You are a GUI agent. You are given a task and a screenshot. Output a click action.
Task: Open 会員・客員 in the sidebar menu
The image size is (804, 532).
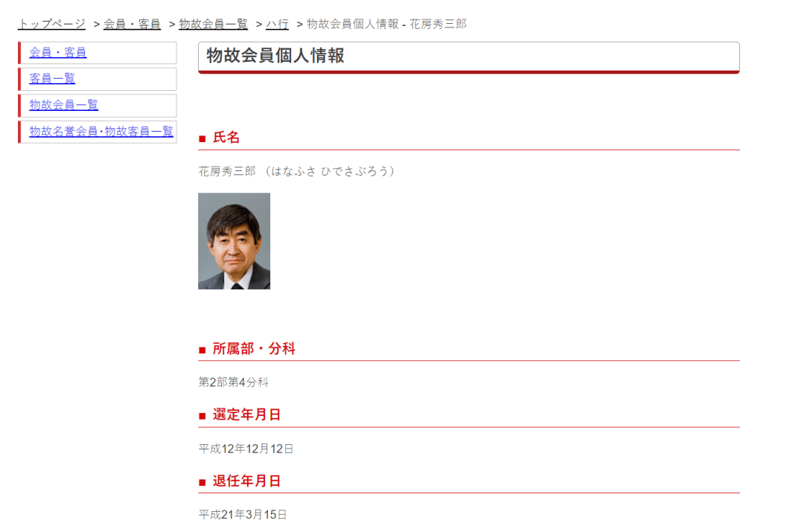58,52
